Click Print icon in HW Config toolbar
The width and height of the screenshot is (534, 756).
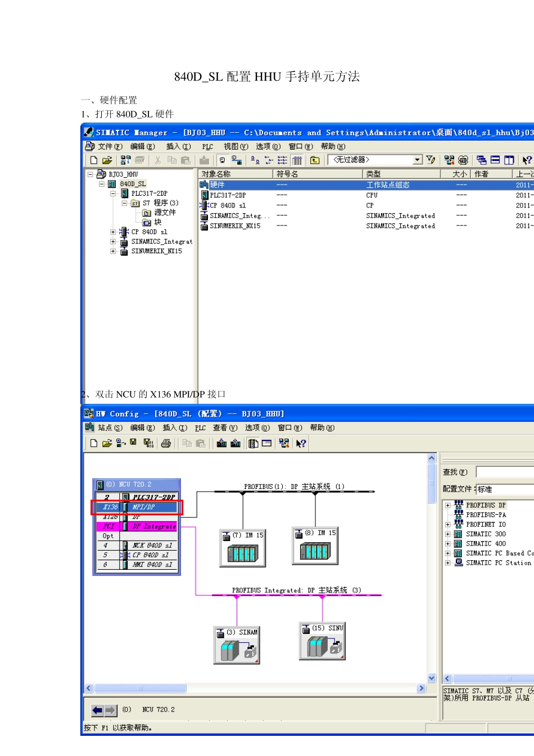pyautogui.click(x=166, y=443)
